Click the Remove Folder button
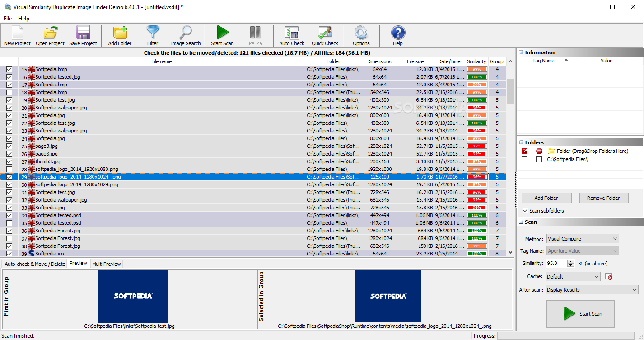The width and height of the screenshot is (644, 340). pos(603,198)
